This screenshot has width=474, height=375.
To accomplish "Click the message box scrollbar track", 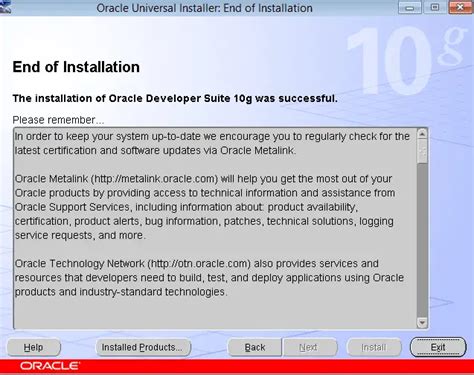I will 422,240.
